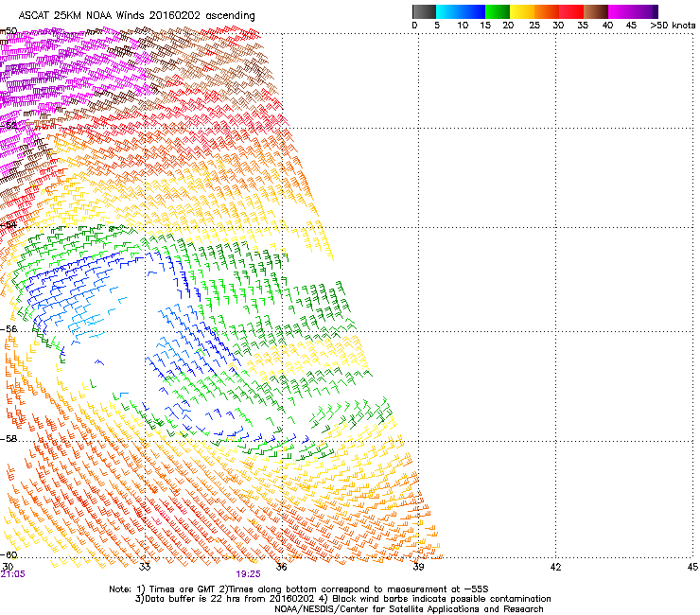Select the cyan-to-blue 5-15 knots color segment
The height and width of the screenshot is (615, 700).
461,11
